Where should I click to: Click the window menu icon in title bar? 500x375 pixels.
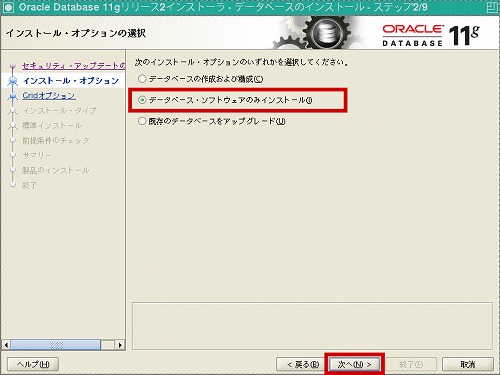tap(8, 8)
